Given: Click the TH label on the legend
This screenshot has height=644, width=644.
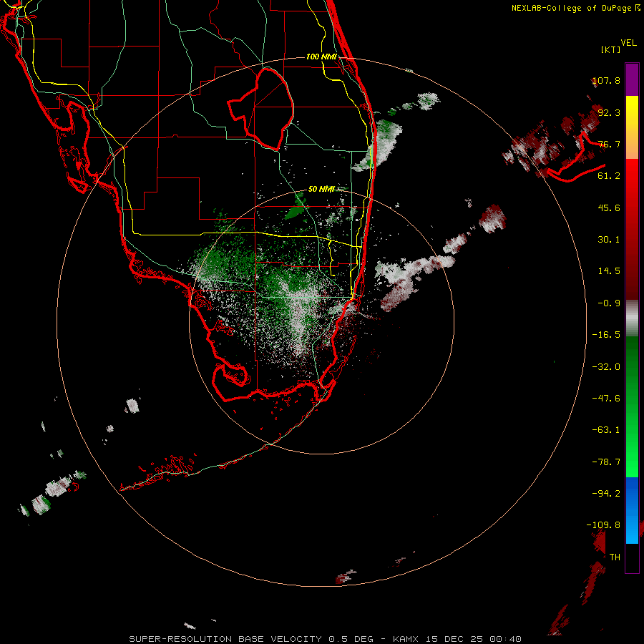Looking at the screenshot, I should click(615, 557).
